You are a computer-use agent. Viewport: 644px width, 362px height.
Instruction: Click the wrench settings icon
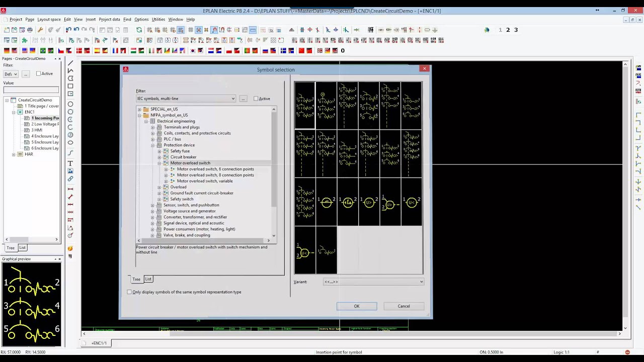pyautogui.click(x=40, y=30)
